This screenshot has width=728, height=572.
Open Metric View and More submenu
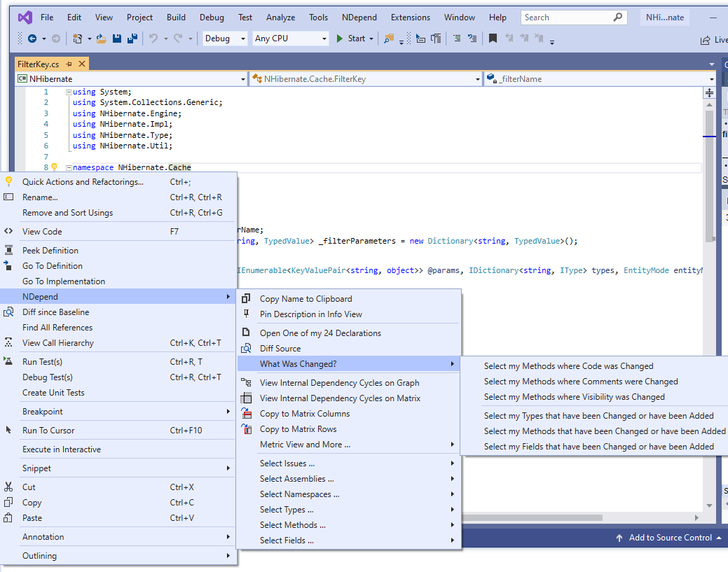(349, 445)
